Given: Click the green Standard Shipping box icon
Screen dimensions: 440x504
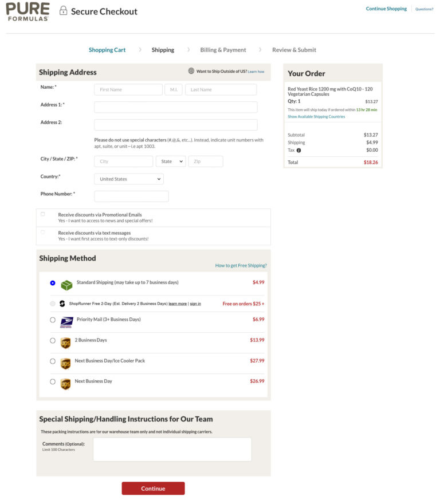Looking at the screenshot, I should pos(66,285).
